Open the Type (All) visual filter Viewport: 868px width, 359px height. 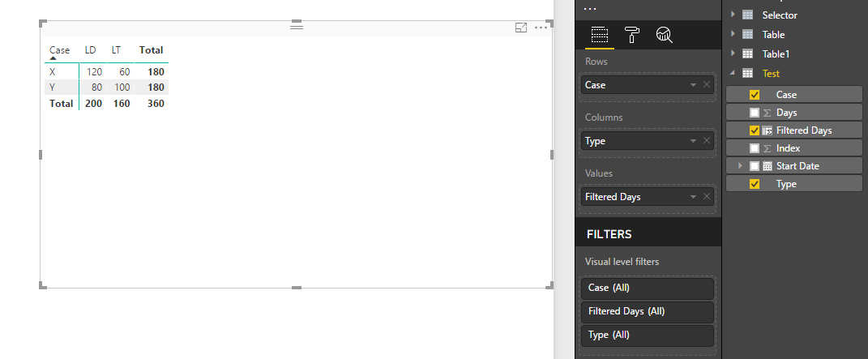point(647,335)
